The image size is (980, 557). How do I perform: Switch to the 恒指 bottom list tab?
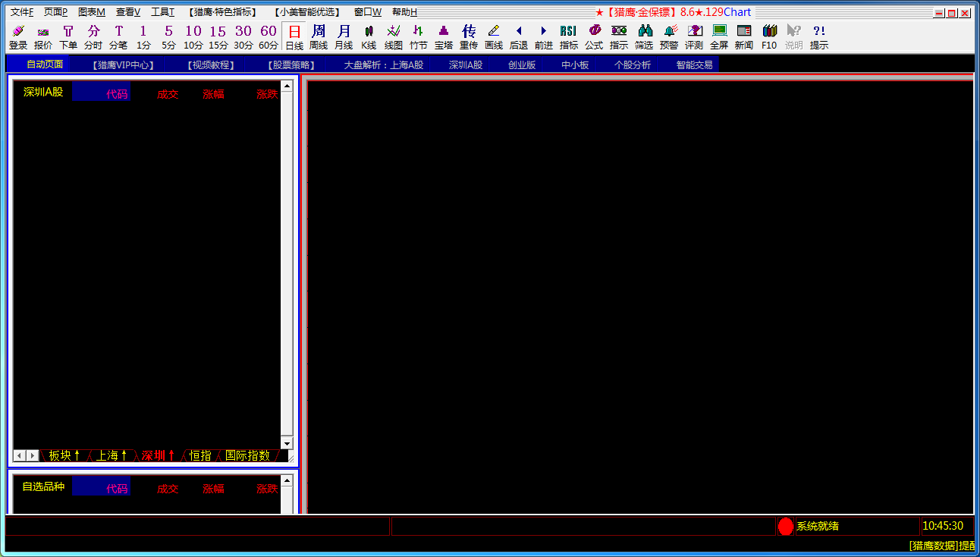coord(200,455)
